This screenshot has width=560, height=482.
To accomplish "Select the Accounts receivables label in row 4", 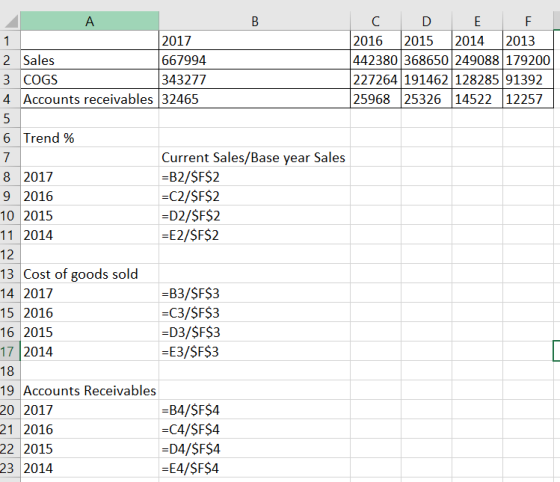I will [x=90, y=99].
